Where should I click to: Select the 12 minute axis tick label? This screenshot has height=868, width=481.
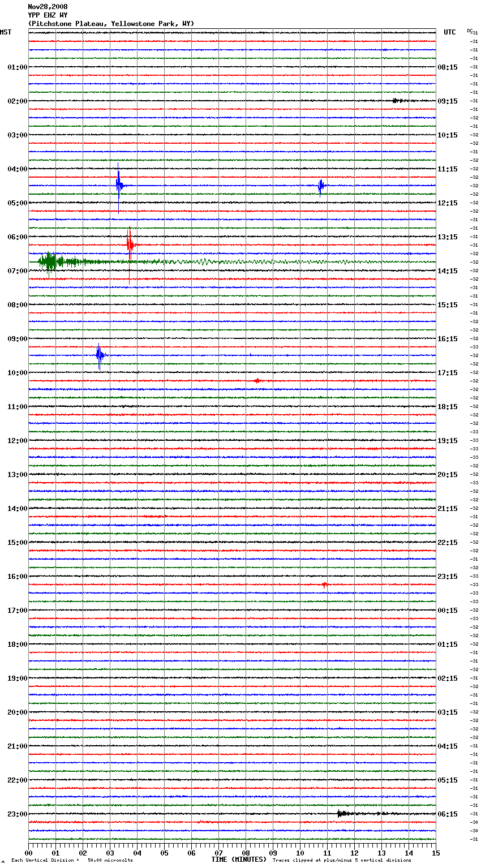[354, 853]
